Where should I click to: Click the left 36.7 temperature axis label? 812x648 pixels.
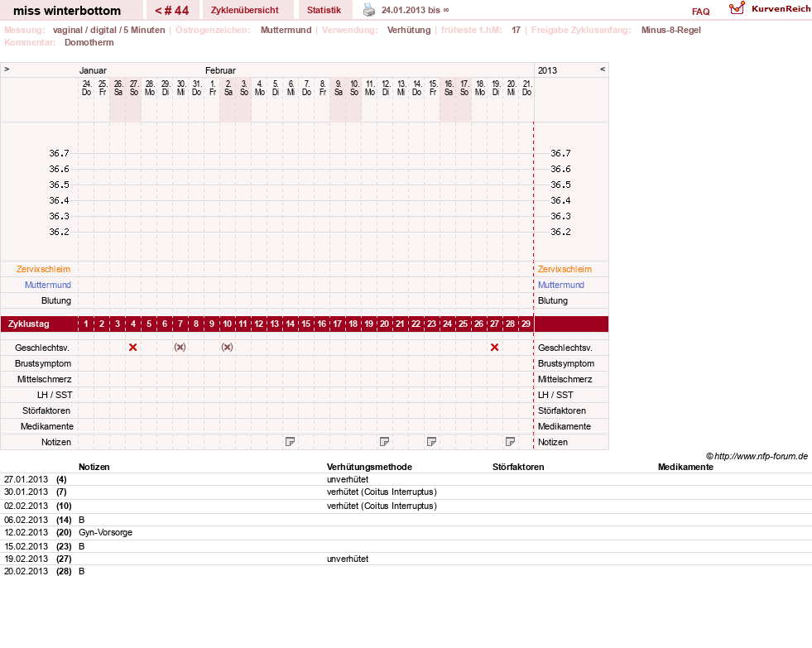click(59, 153)
